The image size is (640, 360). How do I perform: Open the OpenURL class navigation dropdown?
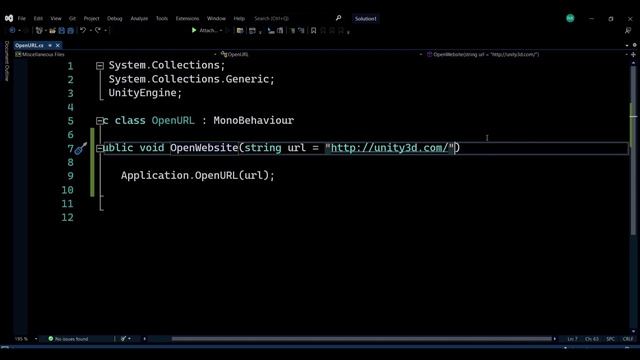(x=321, y=54)
